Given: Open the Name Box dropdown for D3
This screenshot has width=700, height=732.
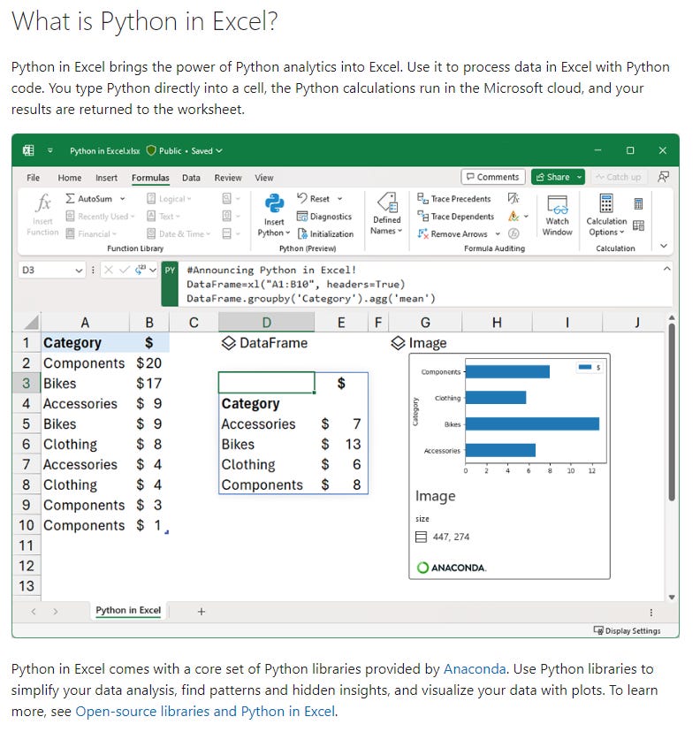Looking at the screenshot, I should pos(79,271).
